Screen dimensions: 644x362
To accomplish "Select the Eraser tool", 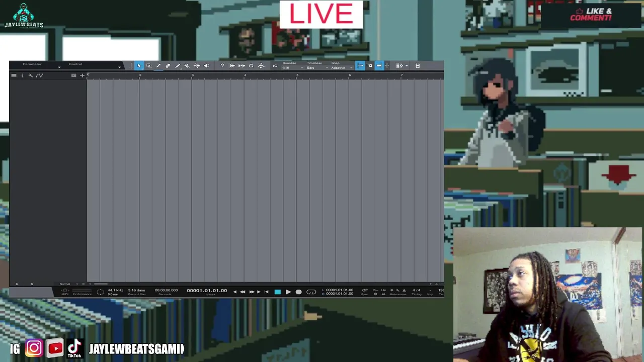I will point(168,66).
